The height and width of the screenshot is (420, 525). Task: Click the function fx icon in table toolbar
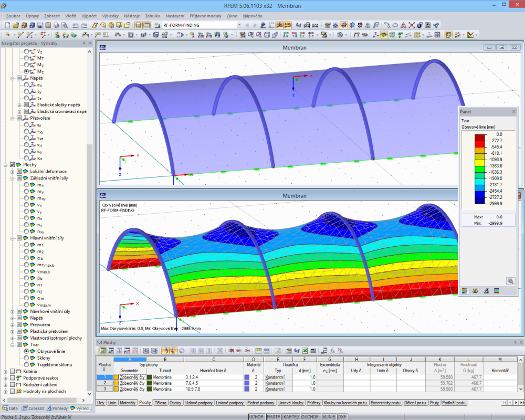pos(332,351)
